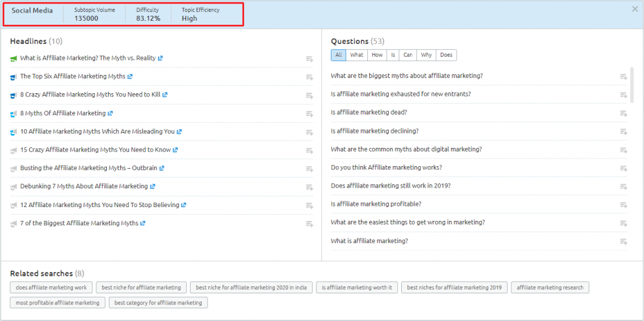
Task: Open external link icon for '12 Affiliate Marketing Myths'
Action: pyautogui.click(x=184, y=205)
